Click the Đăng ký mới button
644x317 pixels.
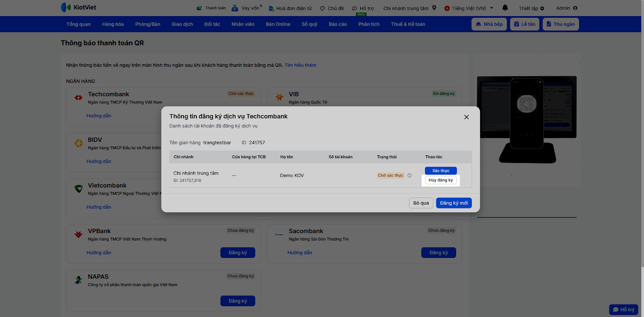click(454, 203)
